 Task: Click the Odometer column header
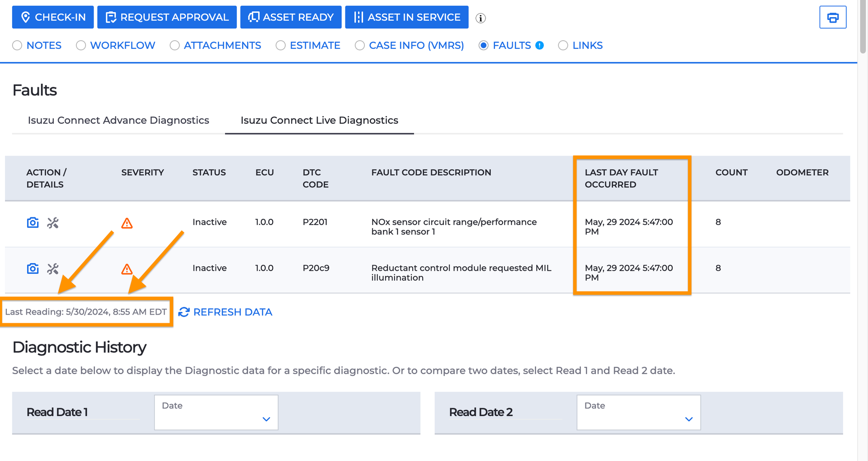coord(802,173)
